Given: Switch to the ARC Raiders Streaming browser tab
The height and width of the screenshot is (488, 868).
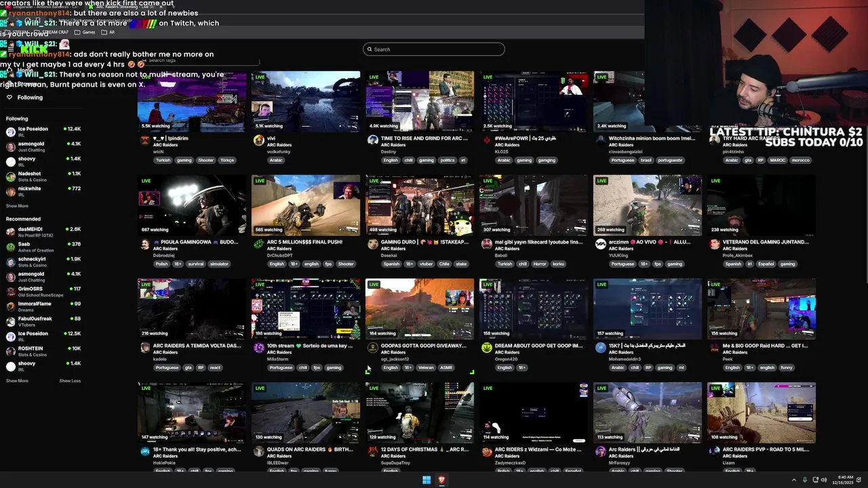Looking at the screenshot, I should [x=125, y=6].
